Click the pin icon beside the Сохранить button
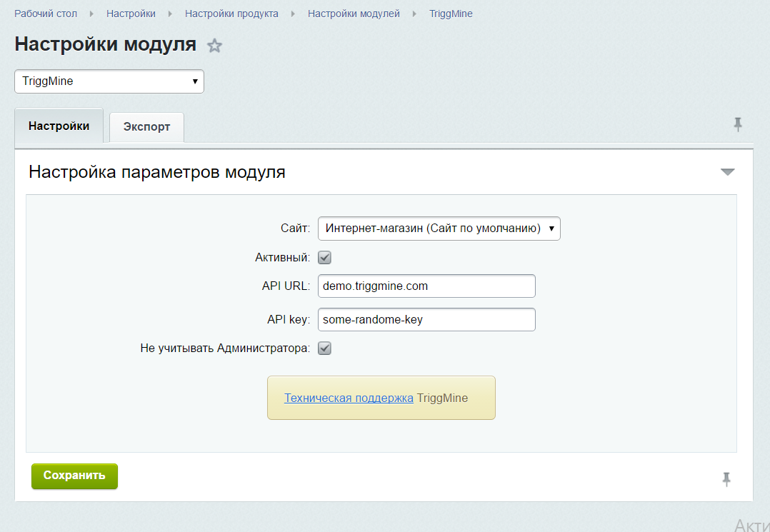Image resolution: width=770 pixels, height=532 pixels. [x=726, y=479]
